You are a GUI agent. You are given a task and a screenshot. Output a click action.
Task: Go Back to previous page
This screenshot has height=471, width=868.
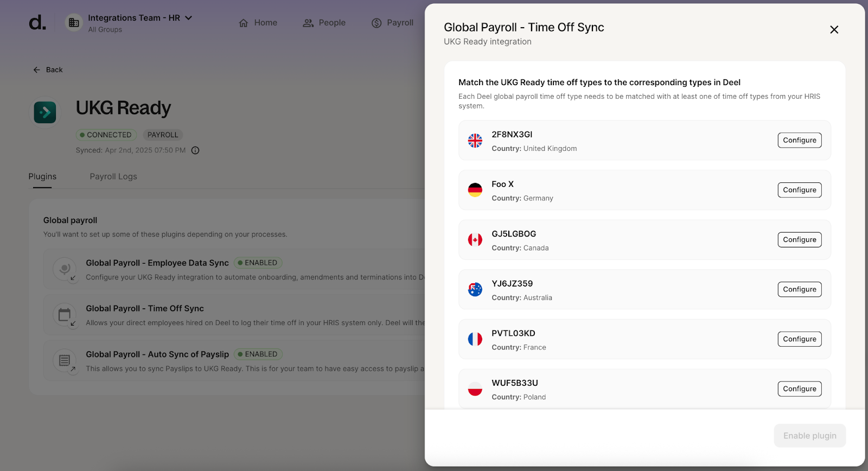pyautogui.click(x=48, y=70)
